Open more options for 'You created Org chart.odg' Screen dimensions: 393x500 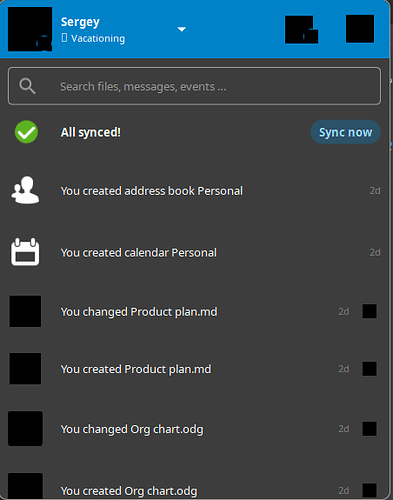370,490
